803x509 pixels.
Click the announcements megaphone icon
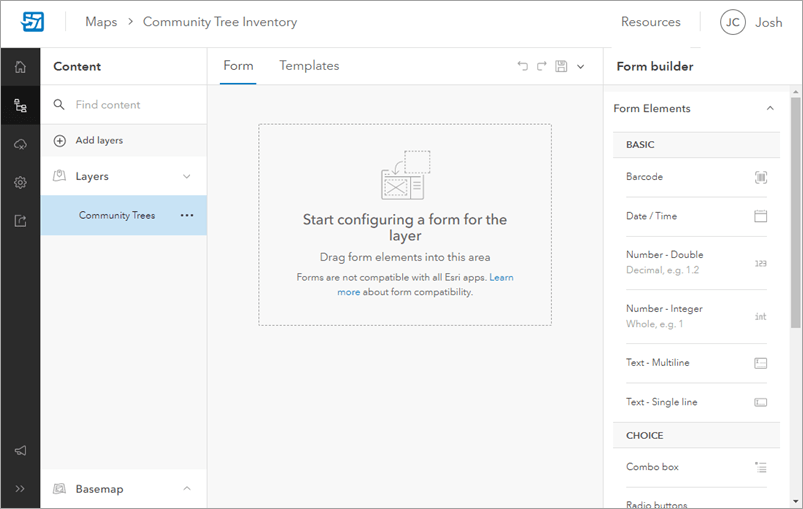pos(20,450)
